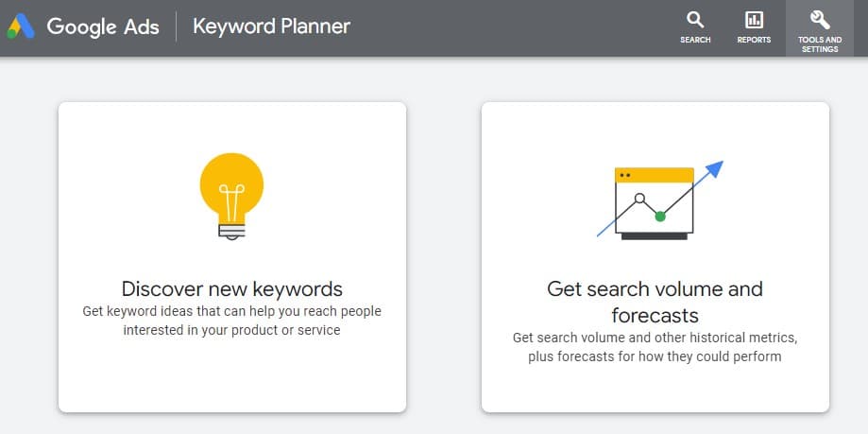Viewport: 868px width, 434px height.
Task: Click the Google Ads triangle logo
Action: pos(22,26)
